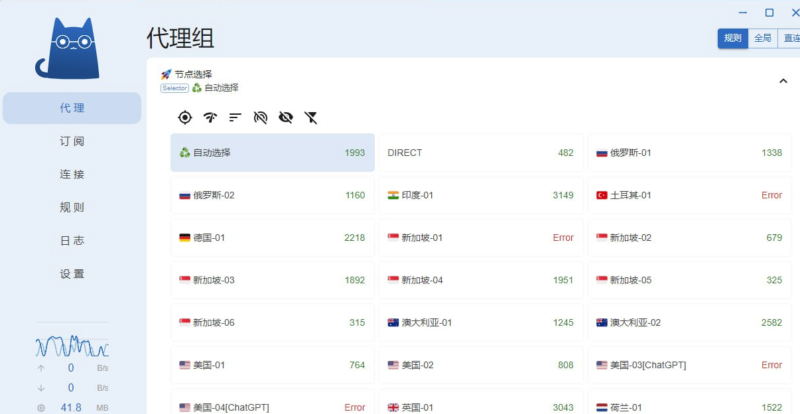Toggle the crossed-out eye visibility icon
The height and width of the screenshot is (414, 800).
point(286,118)
